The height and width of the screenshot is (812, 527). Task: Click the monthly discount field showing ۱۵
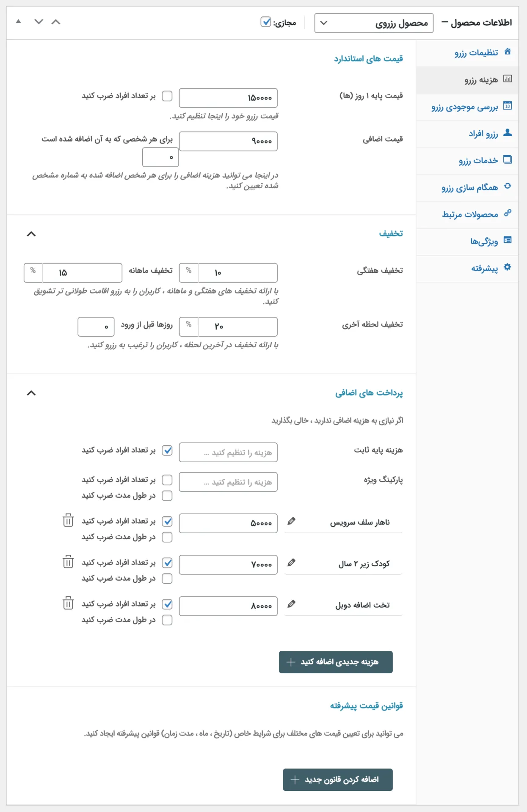pos(82,273)
